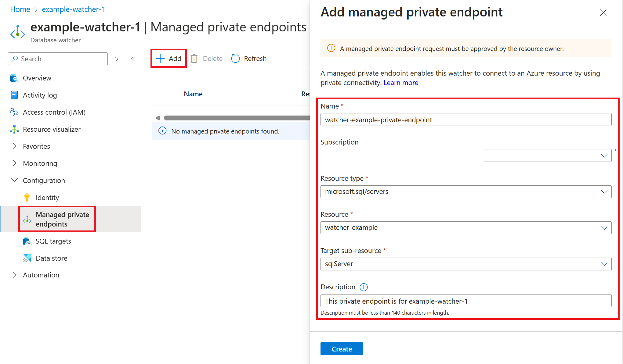Navigate to Home via breadcrumb
The height and width of the screenshot is (364, 623).
20,9
